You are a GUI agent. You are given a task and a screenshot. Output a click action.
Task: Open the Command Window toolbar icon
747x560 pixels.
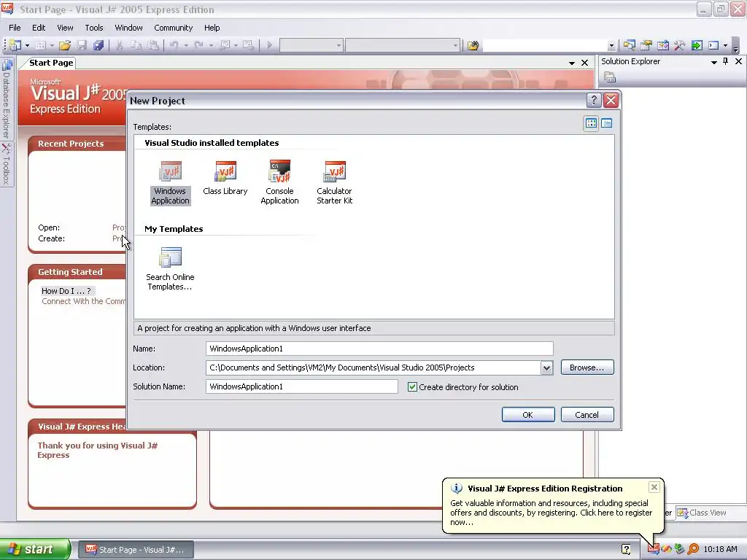[x=713, y=45]
